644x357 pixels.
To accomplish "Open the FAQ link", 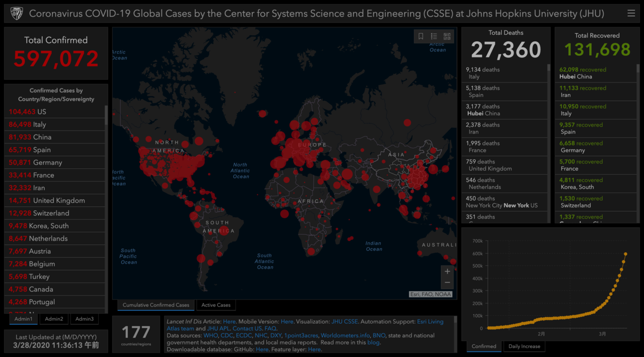I will click(x=270, y=329).
